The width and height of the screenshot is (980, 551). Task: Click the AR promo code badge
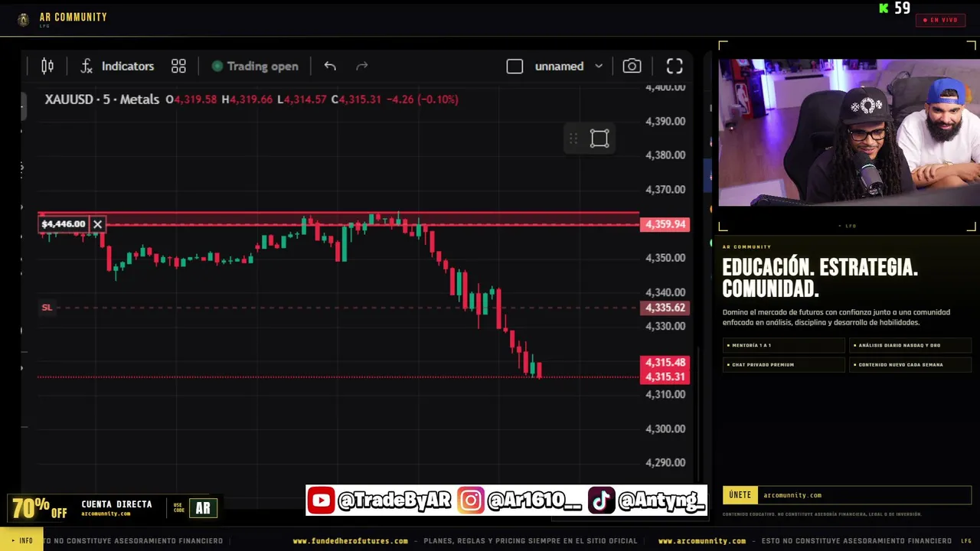[203, 508]
